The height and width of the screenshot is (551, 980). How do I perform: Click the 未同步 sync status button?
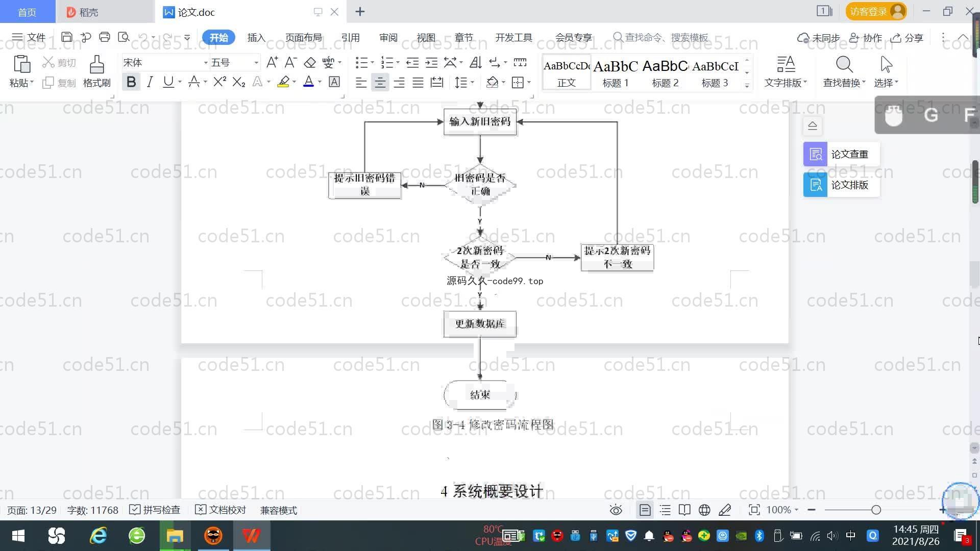click(x=819, y=38)
